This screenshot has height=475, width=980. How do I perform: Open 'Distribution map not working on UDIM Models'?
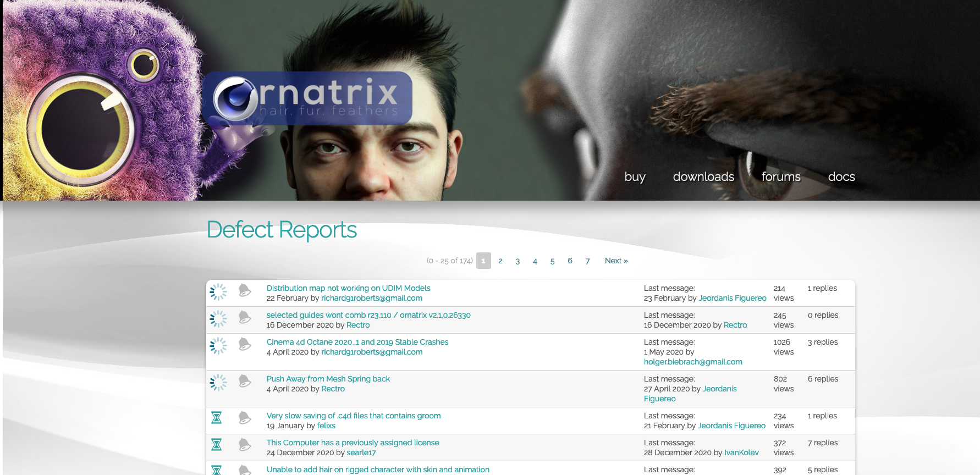[348, 288]
